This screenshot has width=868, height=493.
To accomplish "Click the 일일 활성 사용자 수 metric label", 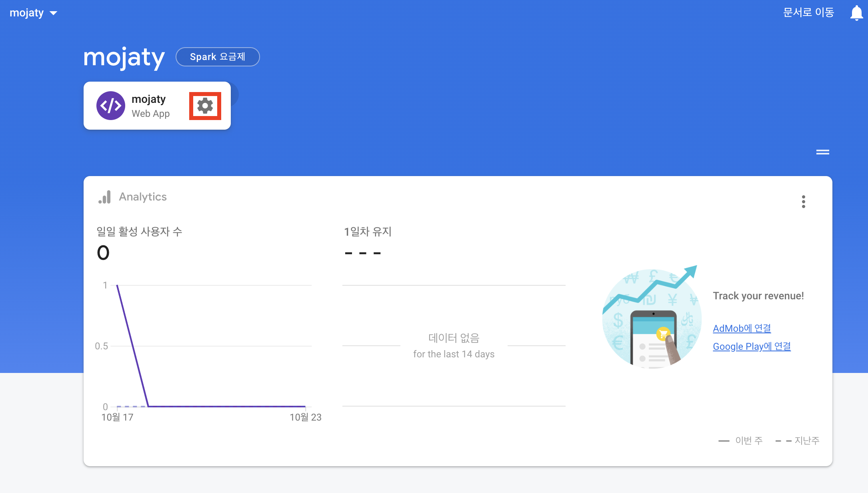I will pos(139,231).
